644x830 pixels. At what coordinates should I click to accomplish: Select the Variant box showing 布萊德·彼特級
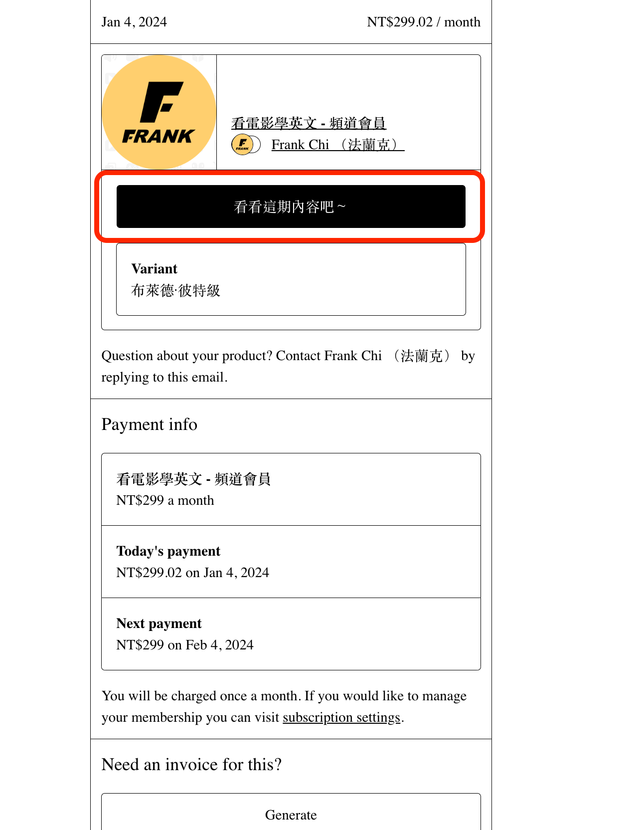291,279
